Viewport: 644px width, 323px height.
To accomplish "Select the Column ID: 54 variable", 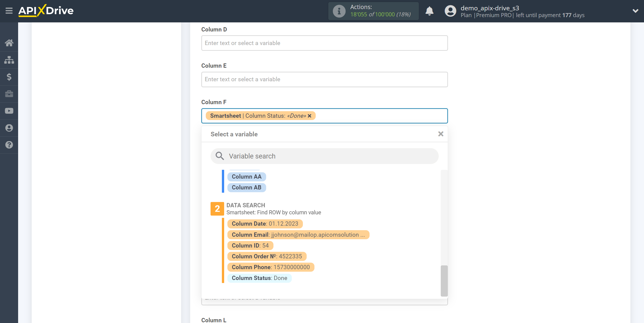I will [x=250, y=246].
